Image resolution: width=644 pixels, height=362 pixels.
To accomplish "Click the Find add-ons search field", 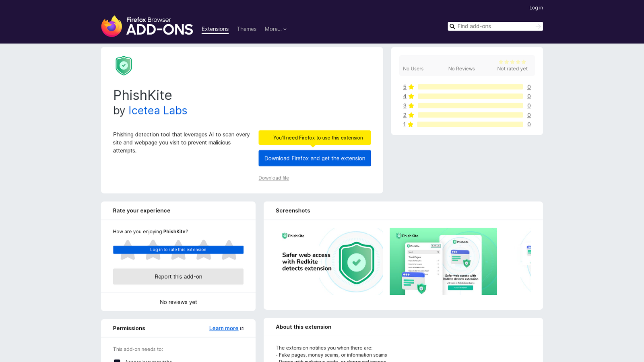I will [495, 27].
